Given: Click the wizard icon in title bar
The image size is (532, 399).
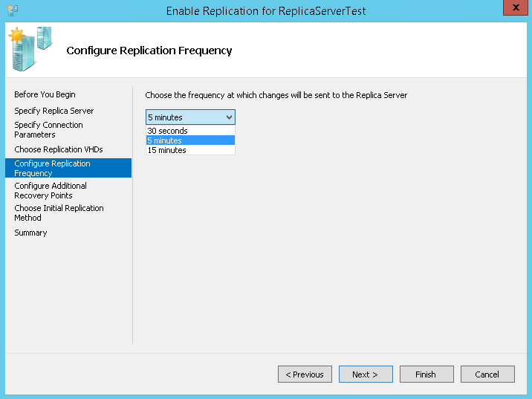Looking at the screenshot, I should pyautogui.click(x=12, y=10).
